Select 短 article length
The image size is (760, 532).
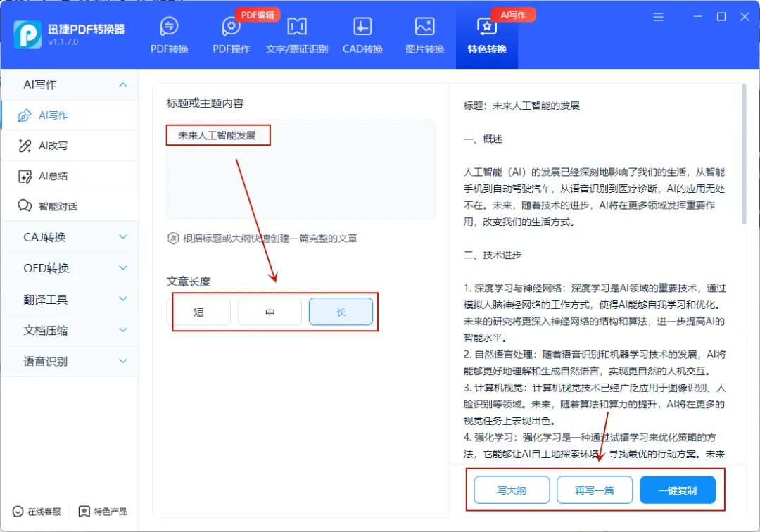point(199,312)
